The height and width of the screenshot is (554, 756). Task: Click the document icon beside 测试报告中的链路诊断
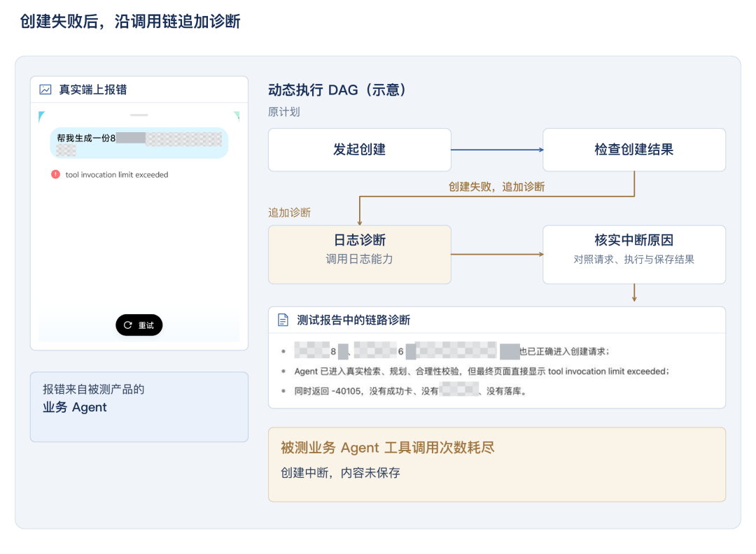tap(283, 320)
